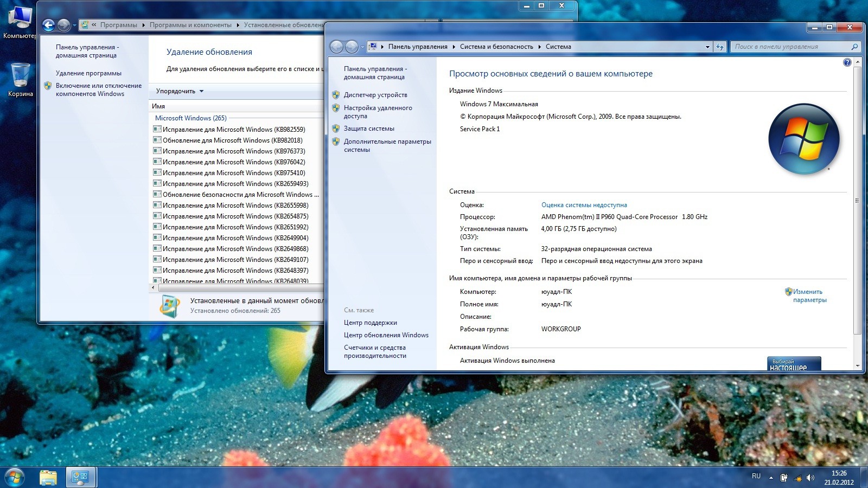Screen dimensions: 868x488
Task: Click the power plug tray icon
Action: 784,478
